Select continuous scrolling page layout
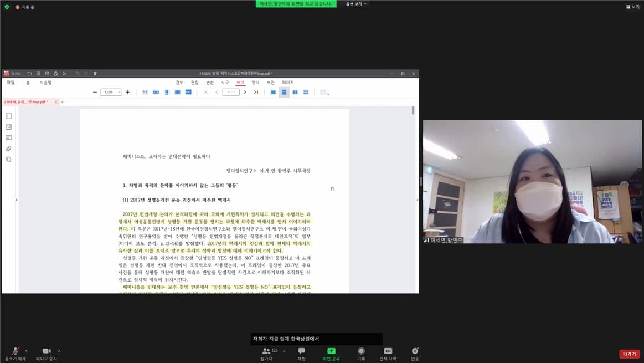 tap(284, 92)
